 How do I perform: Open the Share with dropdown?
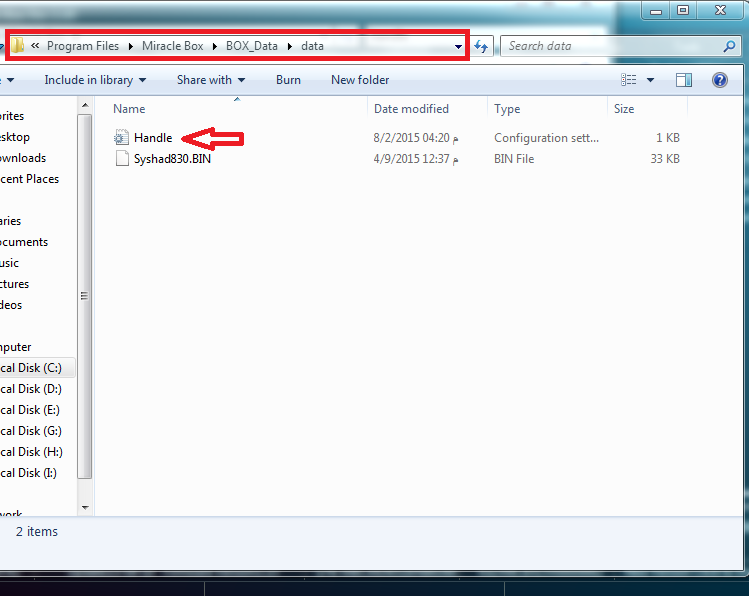(211, 80)
